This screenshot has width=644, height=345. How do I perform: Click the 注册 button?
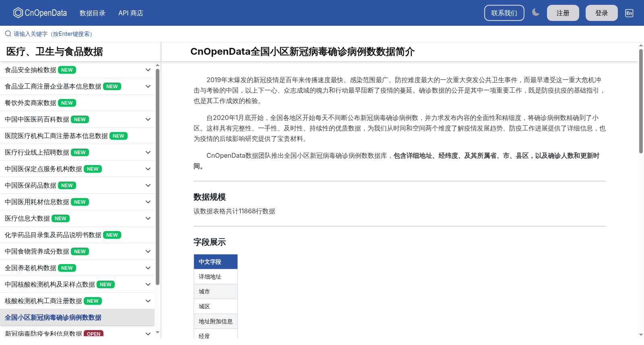[563, 13]
